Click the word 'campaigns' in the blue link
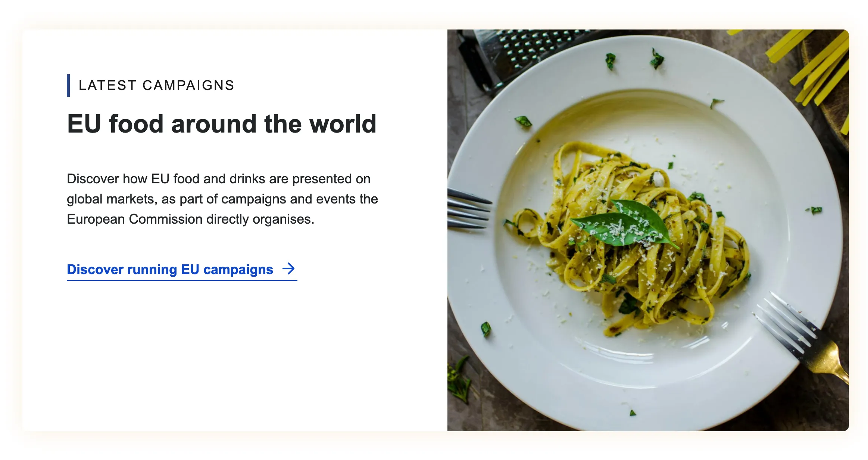The width and height of the screenshot is (868, 460). pyautogui.click(x=238, y=270)
